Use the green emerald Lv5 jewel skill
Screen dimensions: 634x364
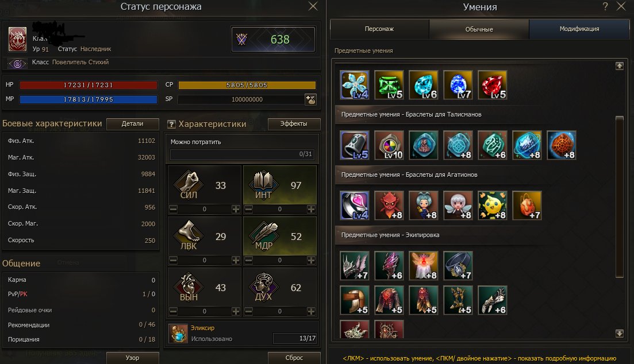point(389,85)
